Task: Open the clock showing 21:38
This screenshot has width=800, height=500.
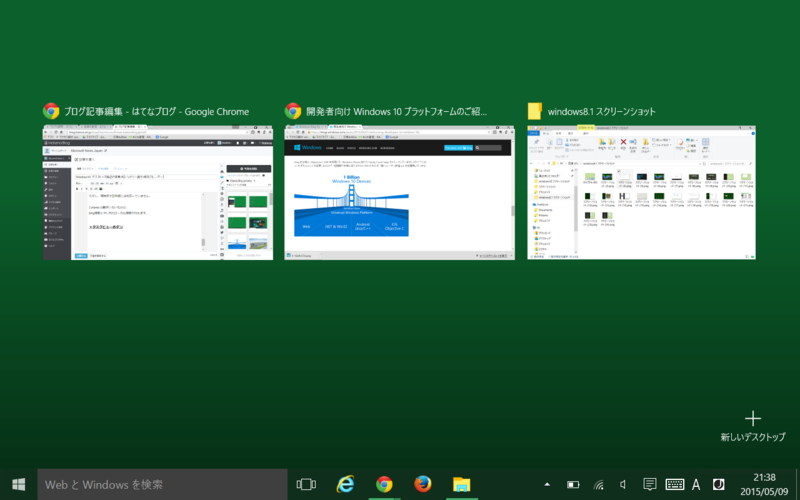Action: 764,484
